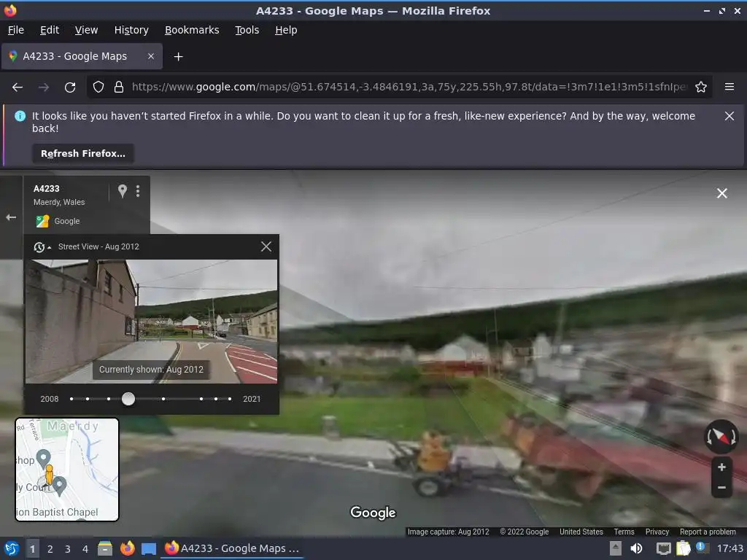
Task: Click the site security padlock icon
Action: point(119,87)
